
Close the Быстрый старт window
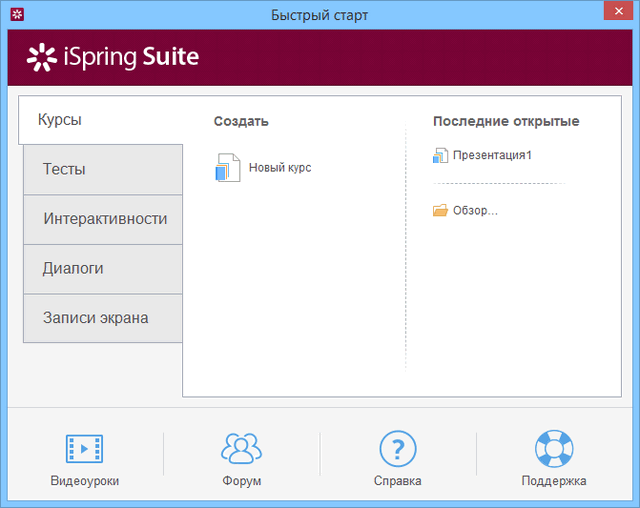pos(618,11)
